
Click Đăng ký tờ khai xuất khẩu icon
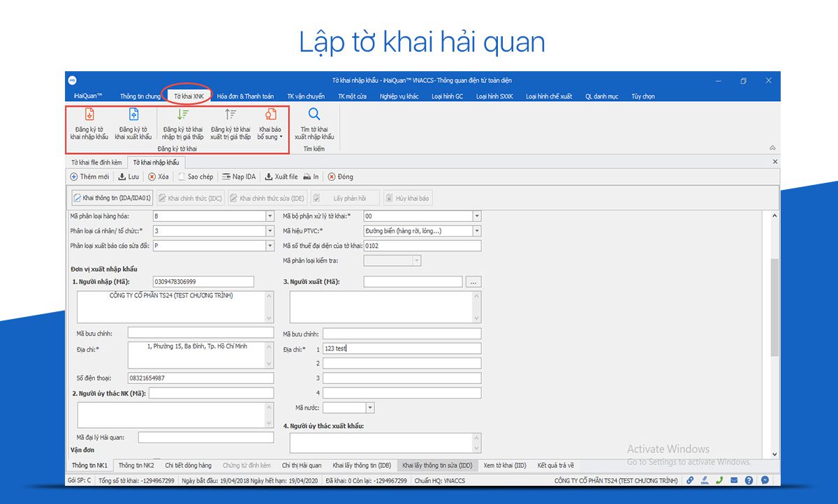tap(133, 115)
